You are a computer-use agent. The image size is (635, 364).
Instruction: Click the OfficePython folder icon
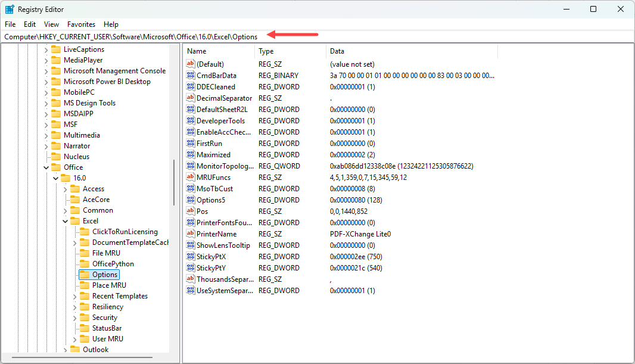coord(85,263)
